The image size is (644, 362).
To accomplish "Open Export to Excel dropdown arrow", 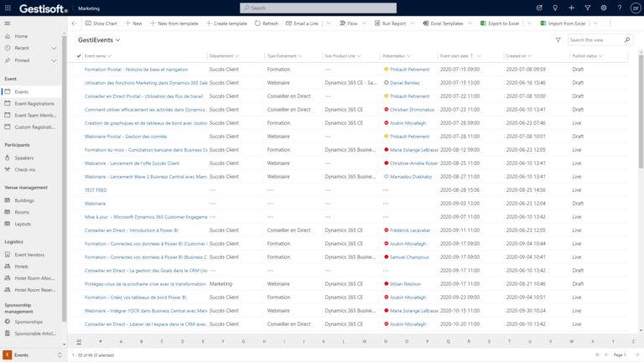I will click(529, 23).
